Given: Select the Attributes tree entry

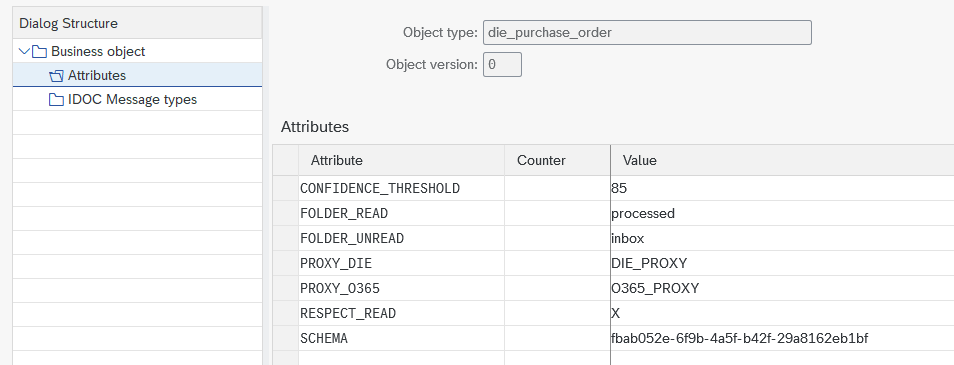Looking at the screenshot, I should click(97, 75).
